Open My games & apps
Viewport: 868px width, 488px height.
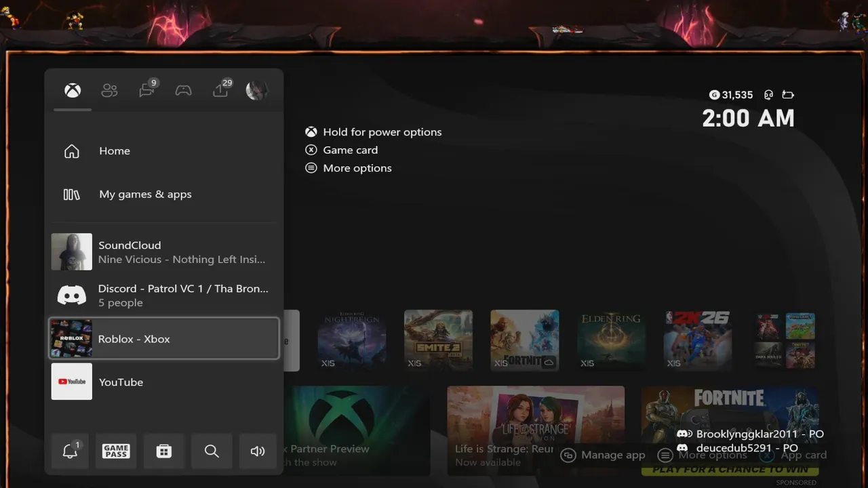coord(163,195)
